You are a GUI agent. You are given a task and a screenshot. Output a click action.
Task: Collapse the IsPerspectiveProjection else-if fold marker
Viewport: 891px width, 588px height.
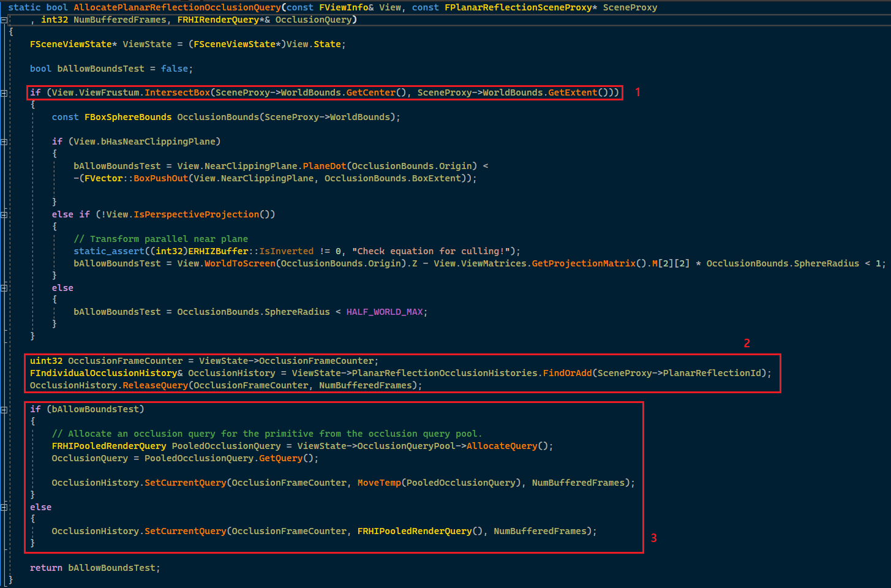(x=4, y=215)
